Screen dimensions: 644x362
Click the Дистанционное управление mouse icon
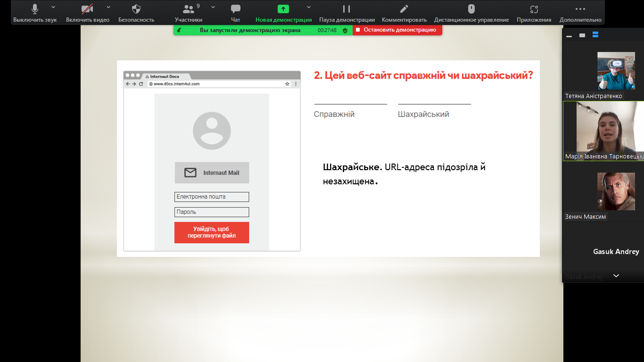pyautogui.click(x=471, y=13)
